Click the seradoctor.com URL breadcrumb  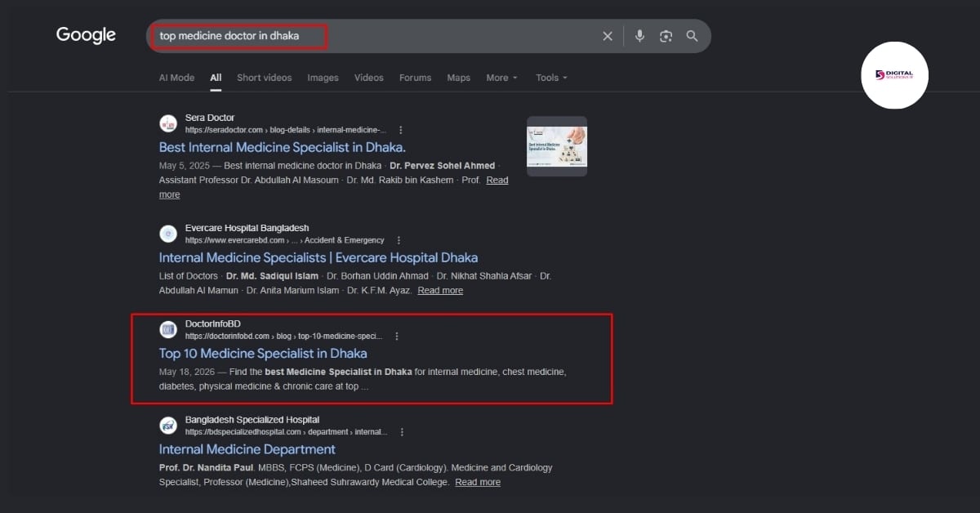pos(286,130)
